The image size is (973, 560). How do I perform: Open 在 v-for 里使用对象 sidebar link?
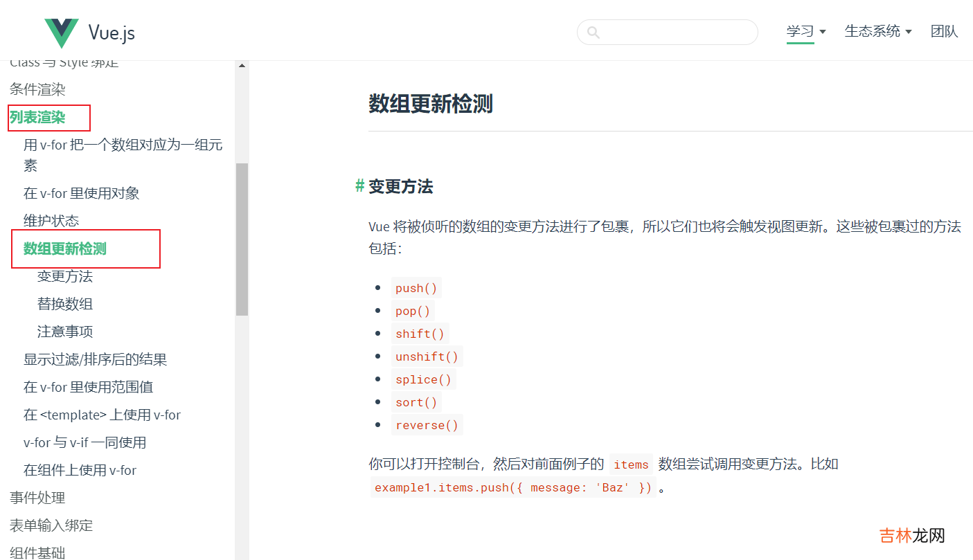click(82, 193)
